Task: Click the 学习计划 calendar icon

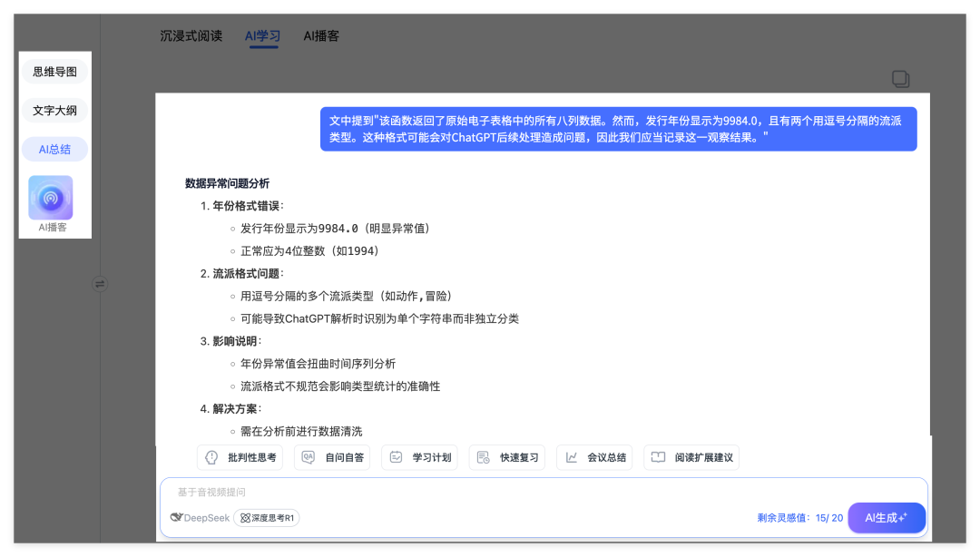Action: pyautogui.click(x=396, y=457)
